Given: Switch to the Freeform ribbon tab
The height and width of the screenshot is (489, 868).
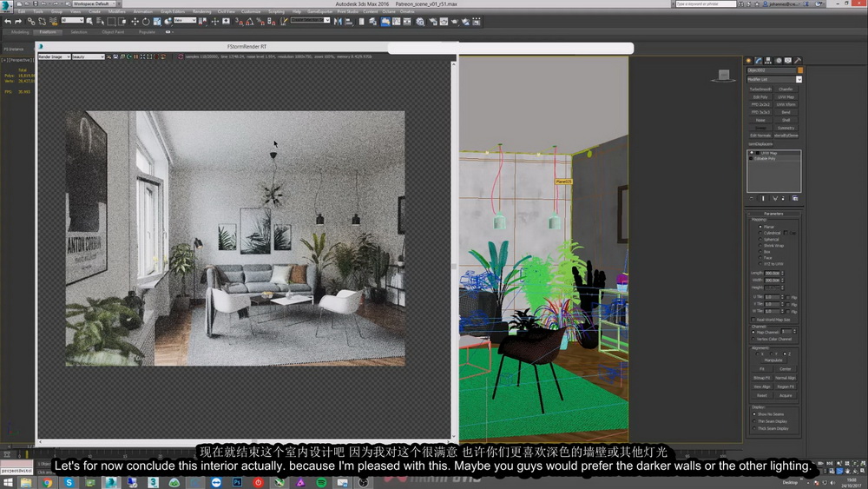Looking at the screenshot, I should pyautogui.click(x=48, y=32).
